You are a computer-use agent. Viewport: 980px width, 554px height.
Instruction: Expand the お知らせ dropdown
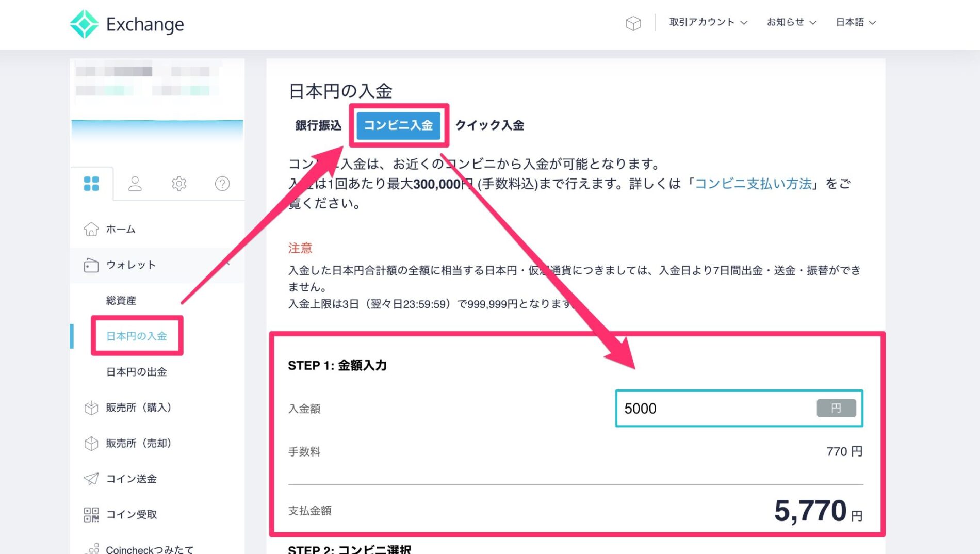(791, 22)
